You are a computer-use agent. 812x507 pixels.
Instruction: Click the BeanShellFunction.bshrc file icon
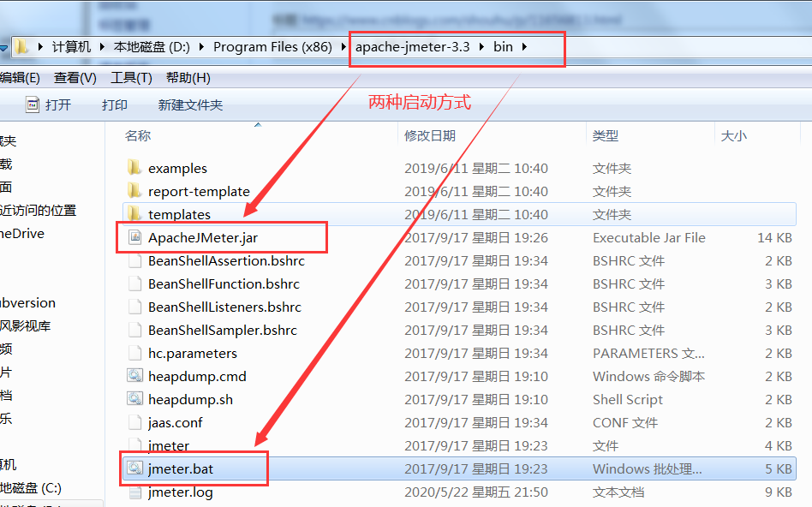click(x=134, y=283)
